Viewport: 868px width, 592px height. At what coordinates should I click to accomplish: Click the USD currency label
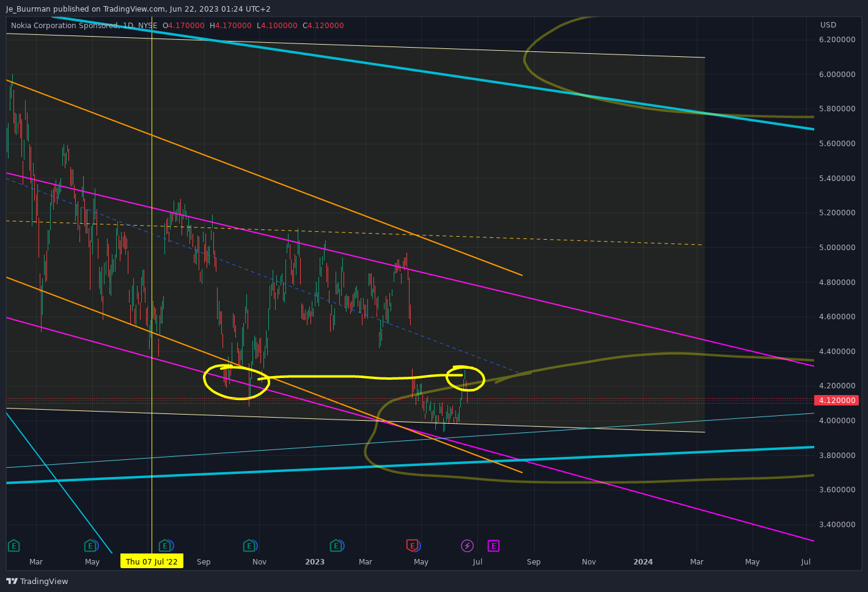(x=828, y=25)
